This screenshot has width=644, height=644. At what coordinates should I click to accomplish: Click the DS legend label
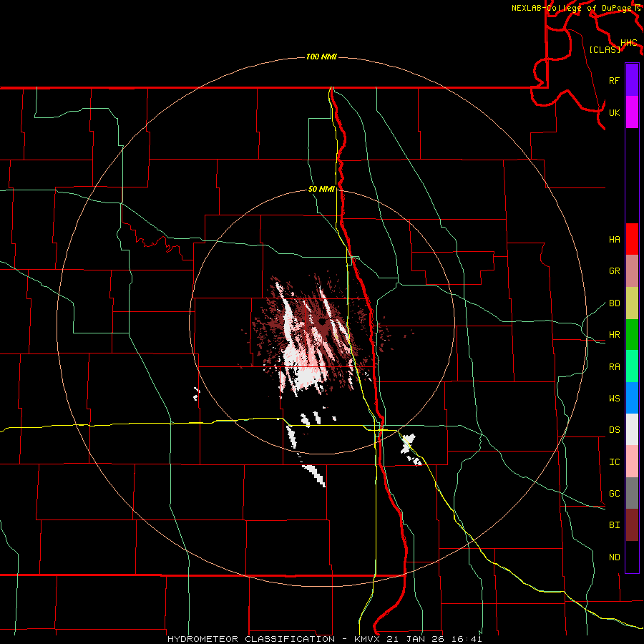[614, 430]
